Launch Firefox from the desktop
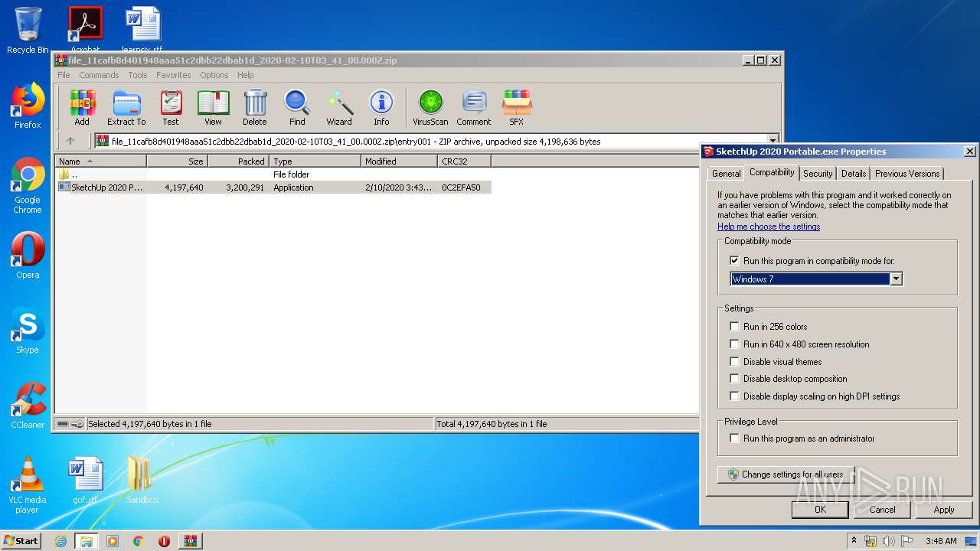 coord(28,106)
